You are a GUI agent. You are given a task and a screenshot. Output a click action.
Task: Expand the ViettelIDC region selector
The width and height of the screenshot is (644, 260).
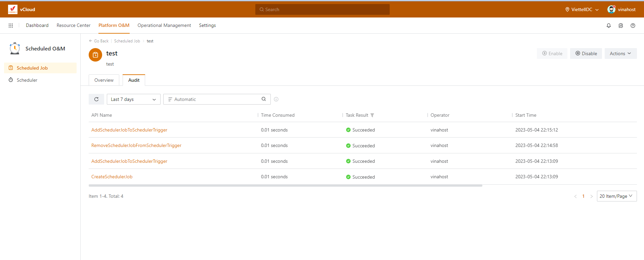[582, 9]
